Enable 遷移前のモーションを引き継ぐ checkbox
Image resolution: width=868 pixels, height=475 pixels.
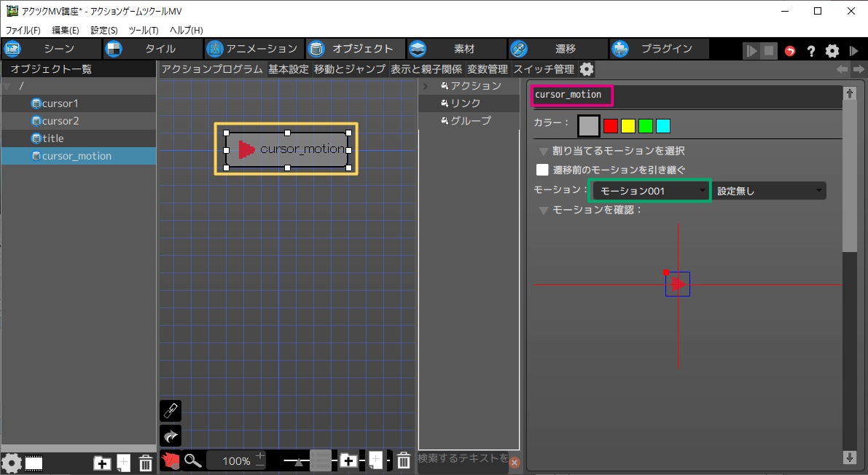click(542, 170)
